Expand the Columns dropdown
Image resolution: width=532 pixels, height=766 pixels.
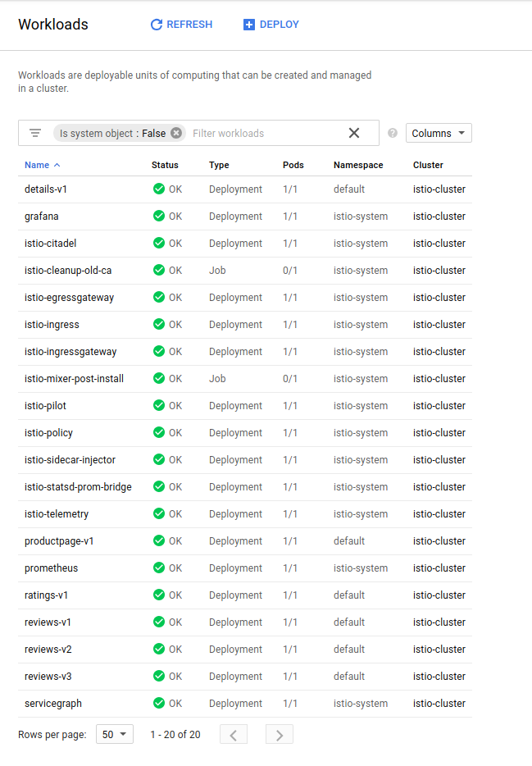[x=439, y=133]
